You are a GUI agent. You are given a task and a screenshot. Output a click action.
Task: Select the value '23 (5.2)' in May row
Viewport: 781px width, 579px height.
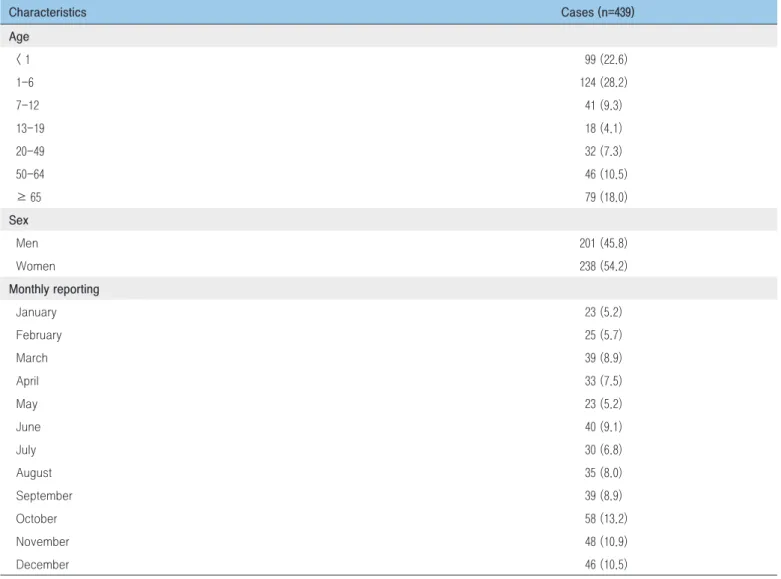tap(603, 404)
